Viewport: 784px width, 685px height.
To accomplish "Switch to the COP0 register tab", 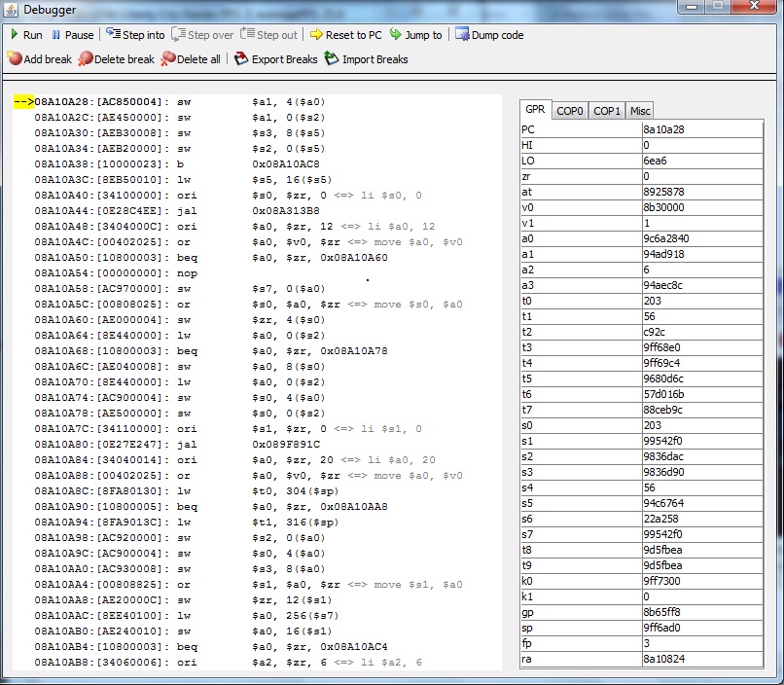I will click(x=570, y=111).
